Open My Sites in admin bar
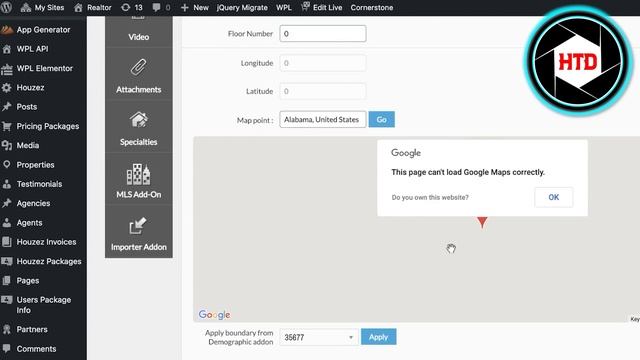The image size is (640, 360). [42, 7]
